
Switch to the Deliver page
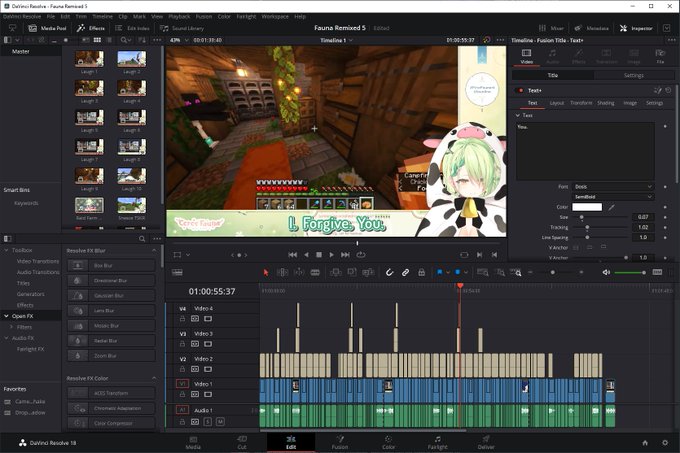pyautogui.click(x=486, y=443)
